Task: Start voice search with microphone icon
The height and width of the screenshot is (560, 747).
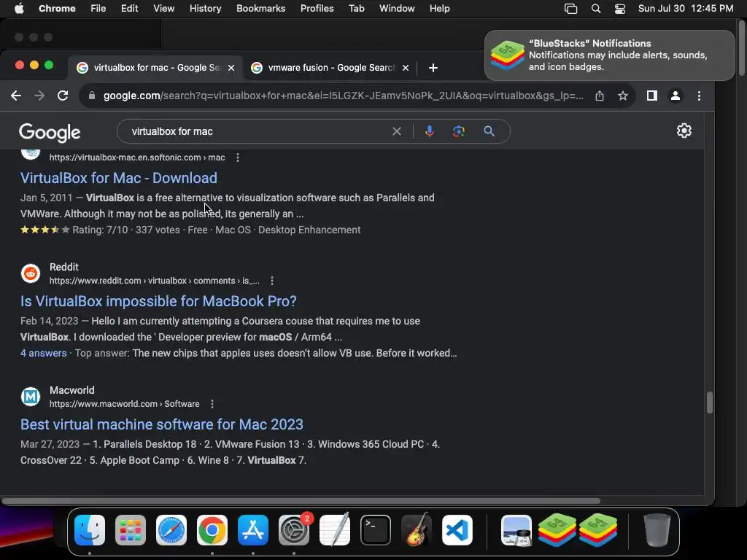Action: [429, 131]
